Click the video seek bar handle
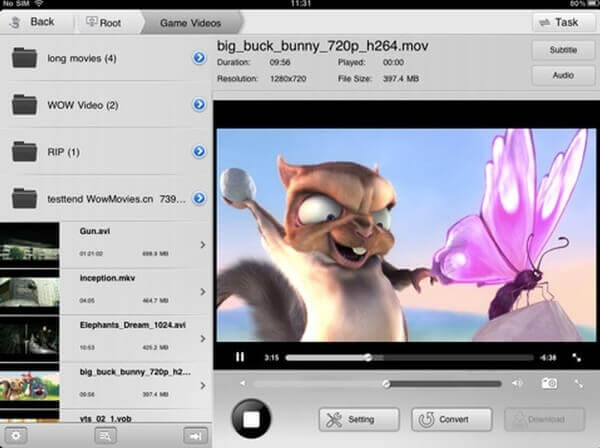 (368, 358)
